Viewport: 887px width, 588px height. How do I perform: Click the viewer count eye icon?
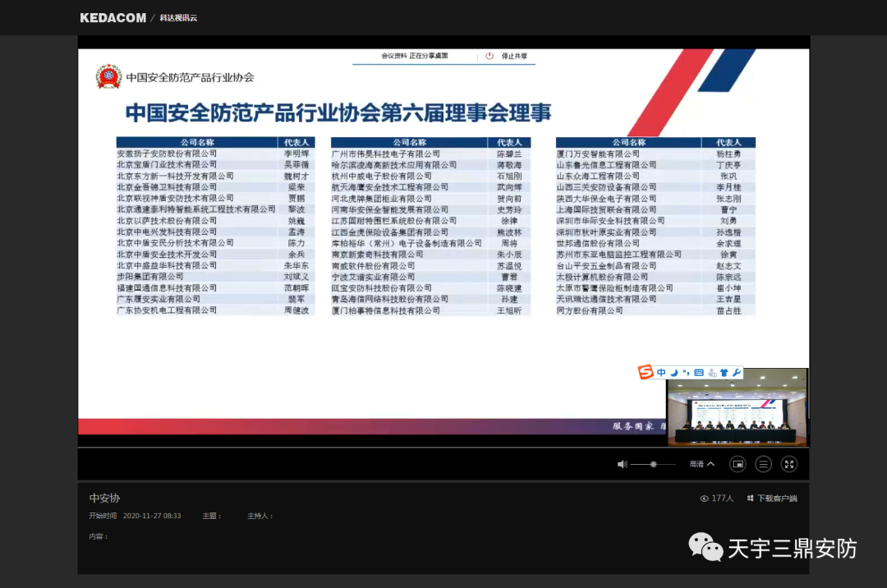click(x=704, y=498)
